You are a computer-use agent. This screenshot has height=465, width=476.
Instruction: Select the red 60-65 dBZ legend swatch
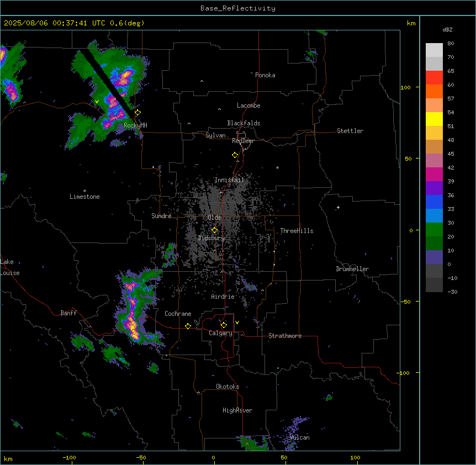pyautogui.click(x=434, y=77)
